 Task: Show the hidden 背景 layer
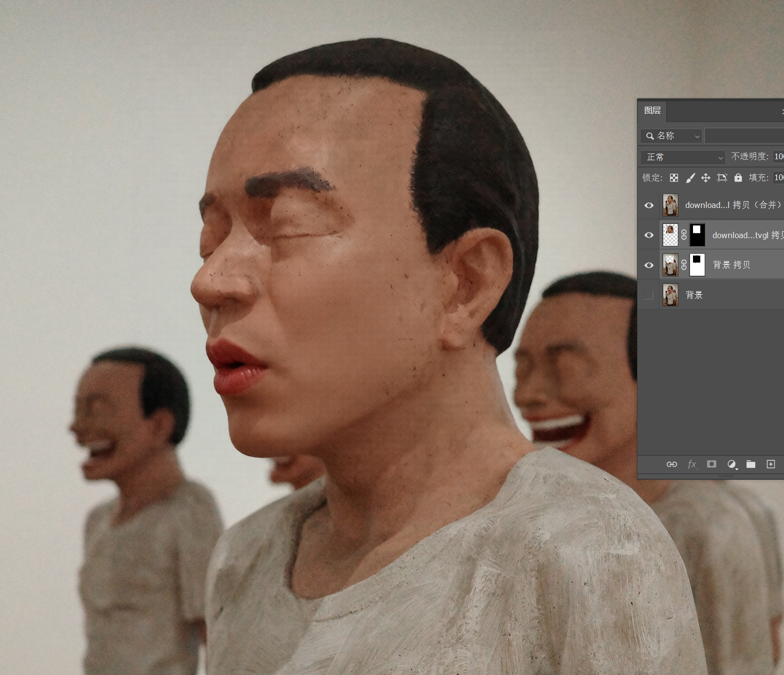(x=648, y=295)
